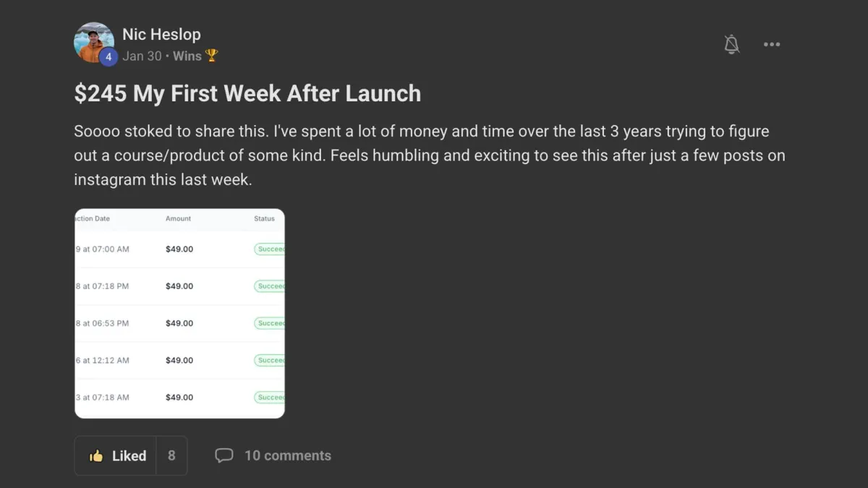Click the post body text paragraph

[x=429, y=155]
